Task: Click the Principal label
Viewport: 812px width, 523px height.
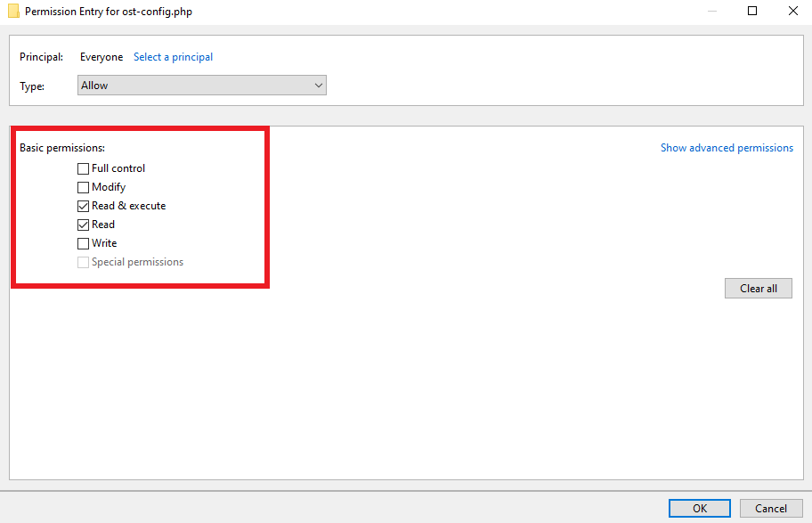Action: tap(42, 57)
